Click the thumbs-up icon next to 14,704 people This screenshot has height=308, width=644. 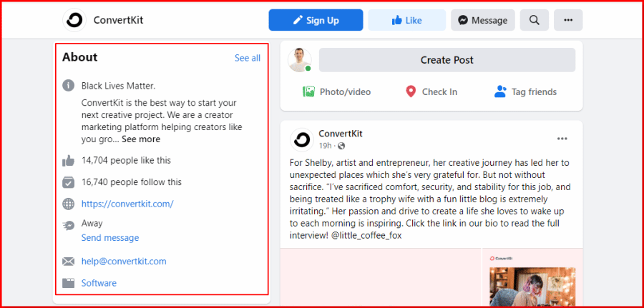click(x=68, y=160)
